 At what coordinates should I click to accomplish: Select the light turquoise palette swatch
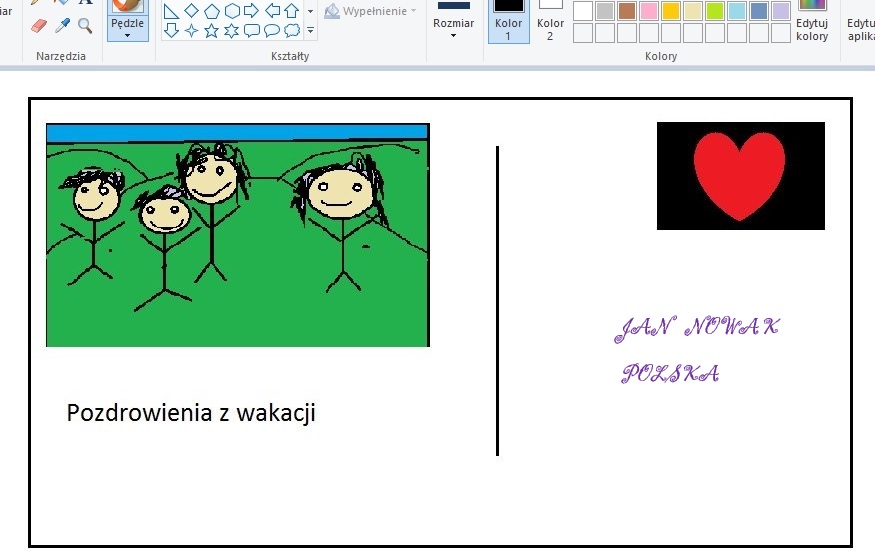737,11
